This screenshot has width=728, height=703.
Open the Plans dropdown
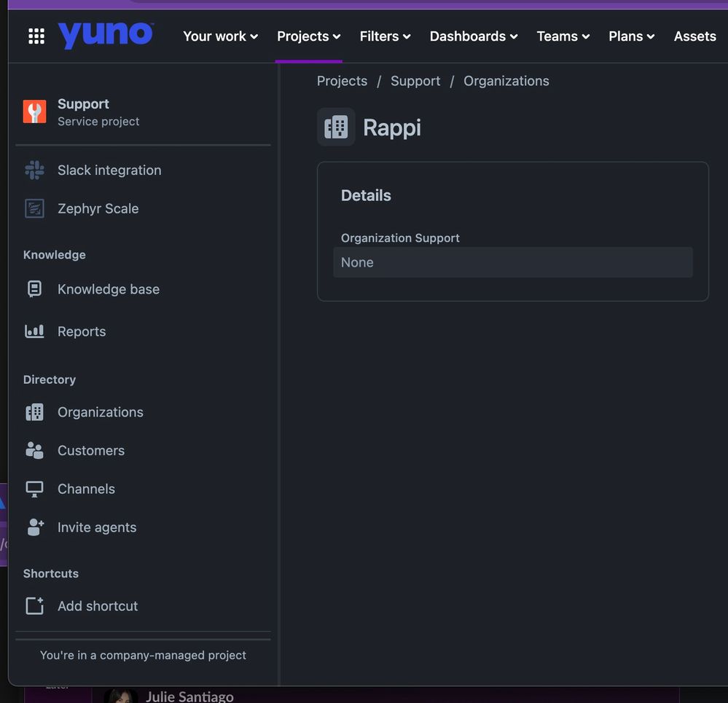[x=631, y=36]
